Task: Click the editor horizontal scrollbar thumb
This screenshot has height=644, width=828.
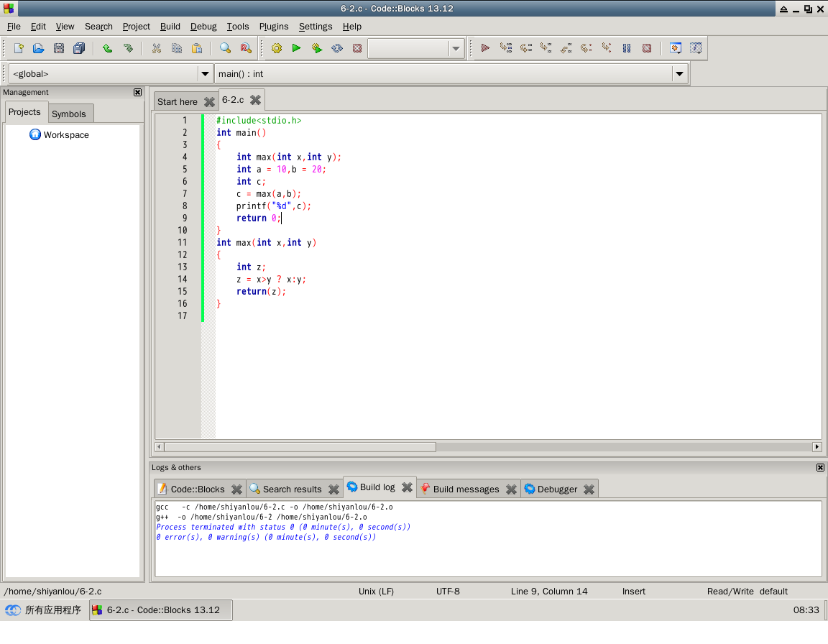Action: click(300, 447)
